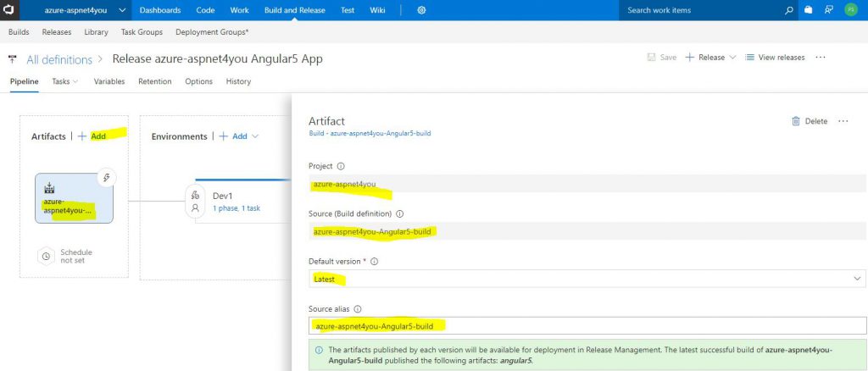Viewport: 868px width, 371px height.
Task: Click the search magnifier icon
Action: pyautogui.click(x=789, y=10)
